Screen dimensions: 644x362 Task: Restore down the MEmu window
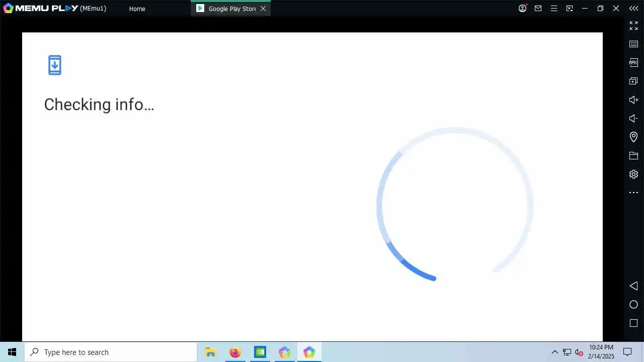(600, 8)
